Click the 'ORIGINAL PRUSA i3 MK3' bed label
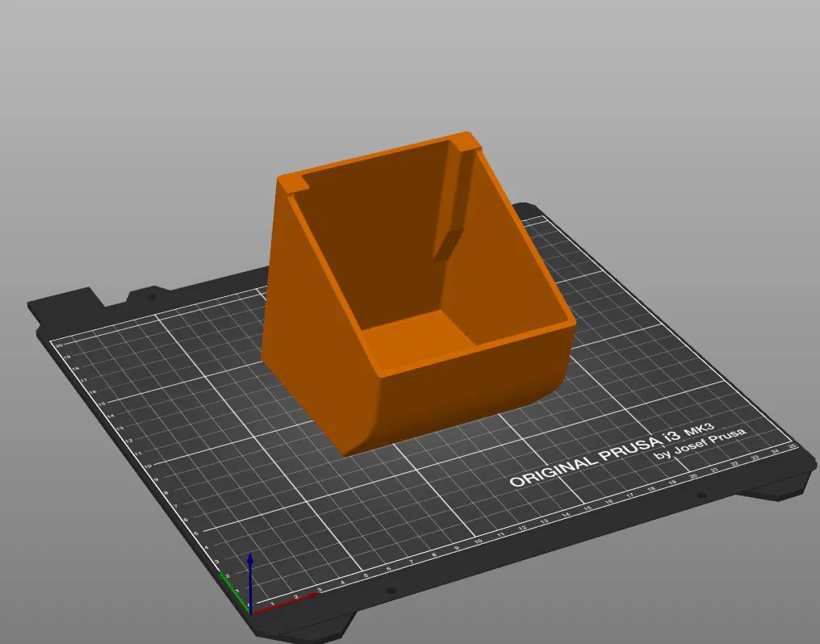This screenshot has height=644, width=820. (611, 455)
